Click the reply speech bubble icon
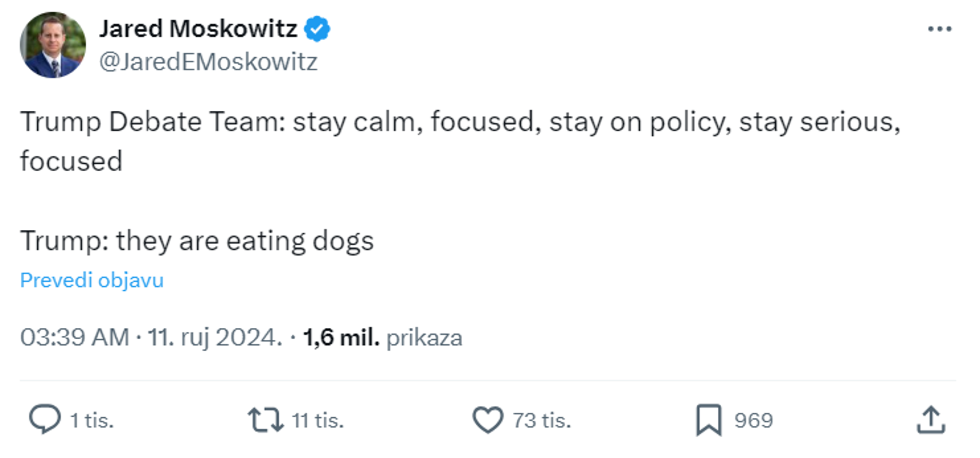The width and height of the screenshot is (980, 458). coord(44,419)
